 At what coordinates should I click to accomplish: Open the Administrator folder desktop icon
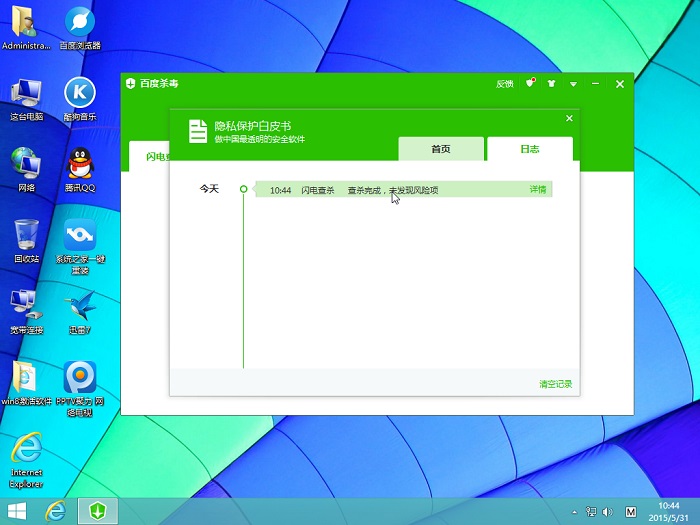coord(25,28)
